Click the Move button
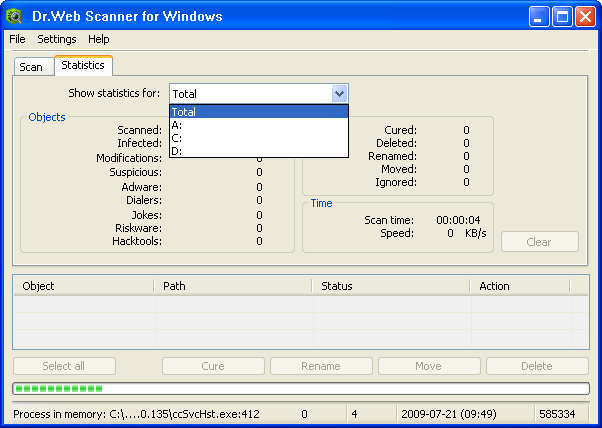 pos(429,366)
